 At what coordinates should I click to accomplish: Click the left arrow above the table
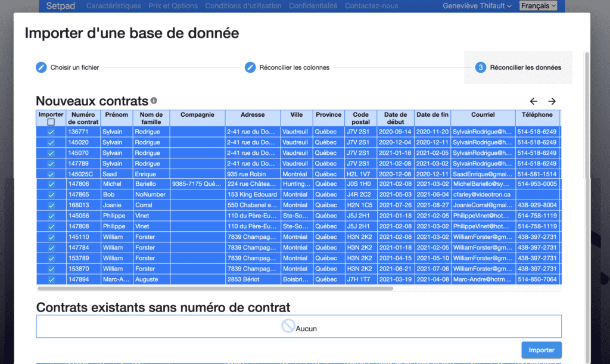534,101
